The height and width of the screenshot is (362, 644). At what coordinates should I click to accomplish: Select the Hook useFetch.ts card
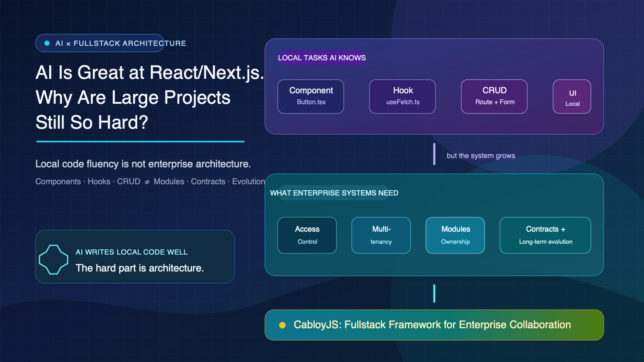[402, 97]
